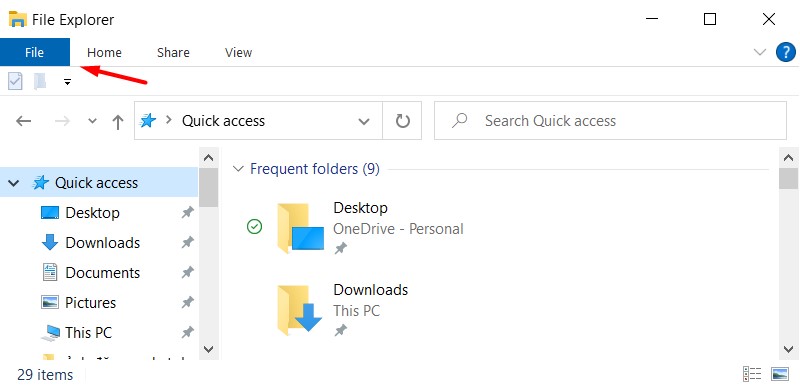The height and width of the screenshot is (390, 800).
Task: Navigate up one folder level
Action: click(118, 121)
